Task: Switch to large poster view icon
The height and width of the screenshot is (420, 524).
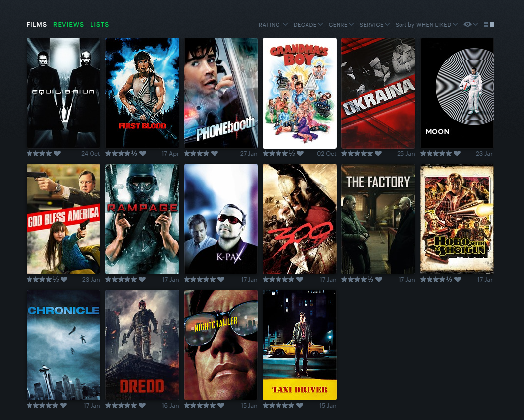Action: click(x=492, y=25)
